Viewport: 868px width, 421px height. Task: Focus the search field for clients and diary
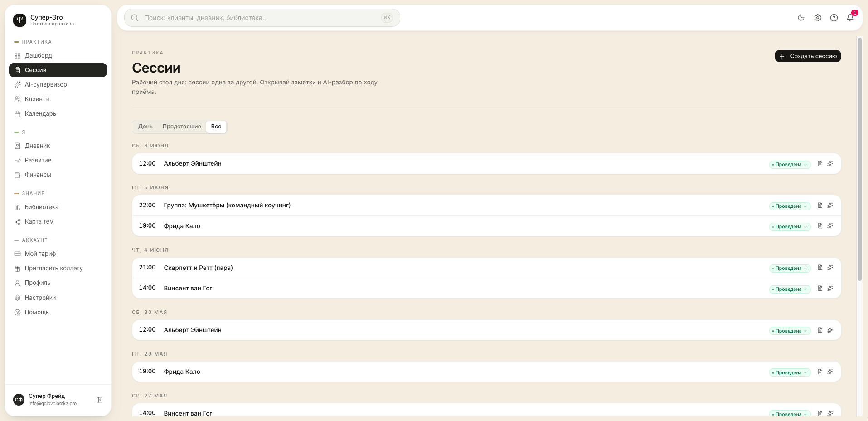click(262, 18)
